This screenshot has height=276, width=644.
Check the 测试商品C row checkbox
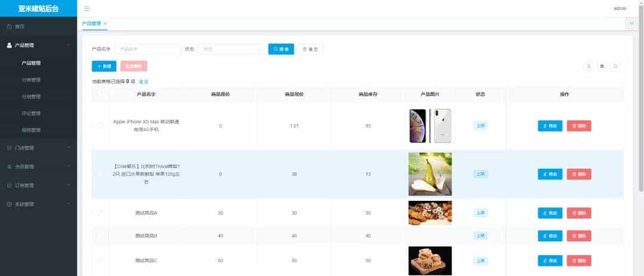pyautogui.click(x=100, y=261)
